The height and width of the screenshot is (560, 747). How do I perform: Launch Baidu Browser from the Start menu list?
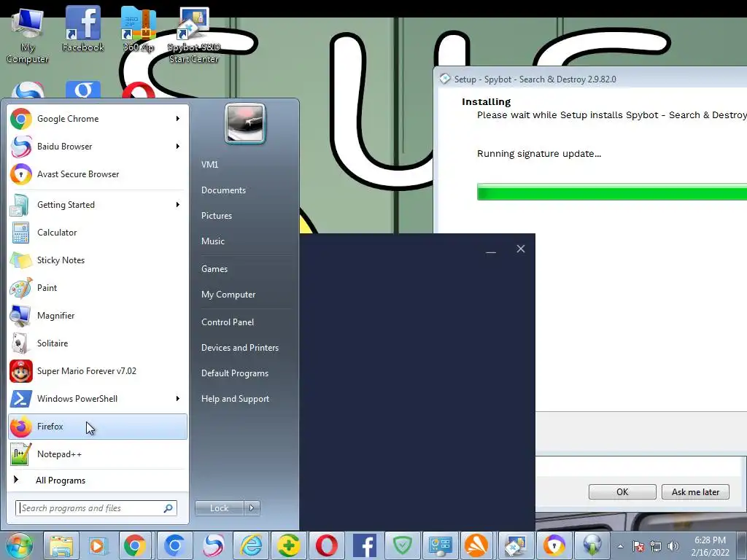point(98,146)
